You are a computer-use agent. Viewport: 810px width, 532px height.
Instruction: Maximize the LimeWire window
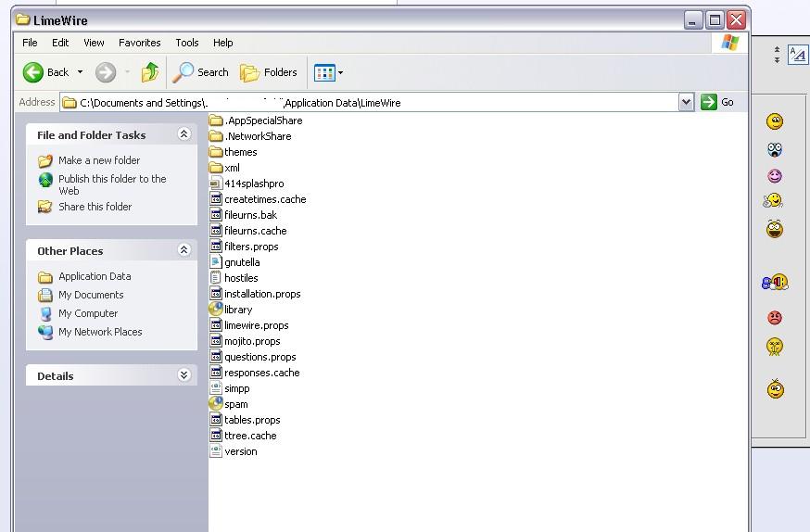(x=715, y=20)
